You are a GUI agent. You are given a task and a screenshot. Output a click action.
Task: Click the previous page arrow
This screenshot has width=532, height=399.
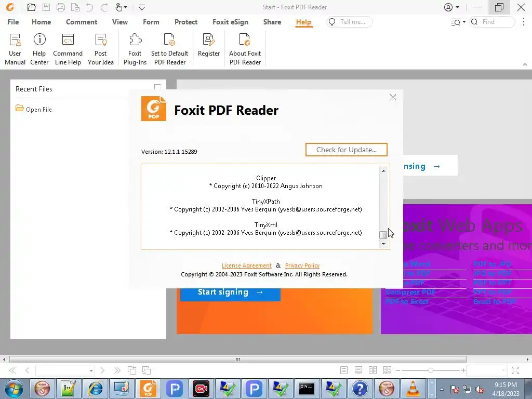pos(28,370)
